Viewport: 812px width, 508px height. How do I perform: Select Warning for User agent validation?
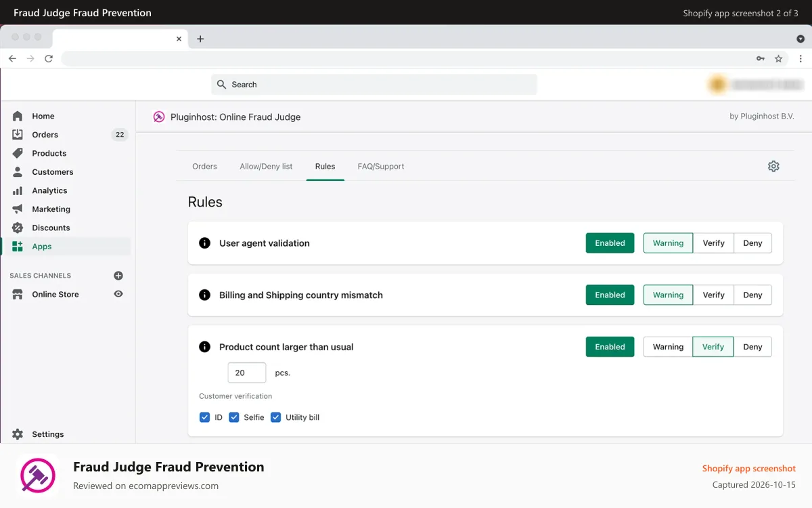668,243
